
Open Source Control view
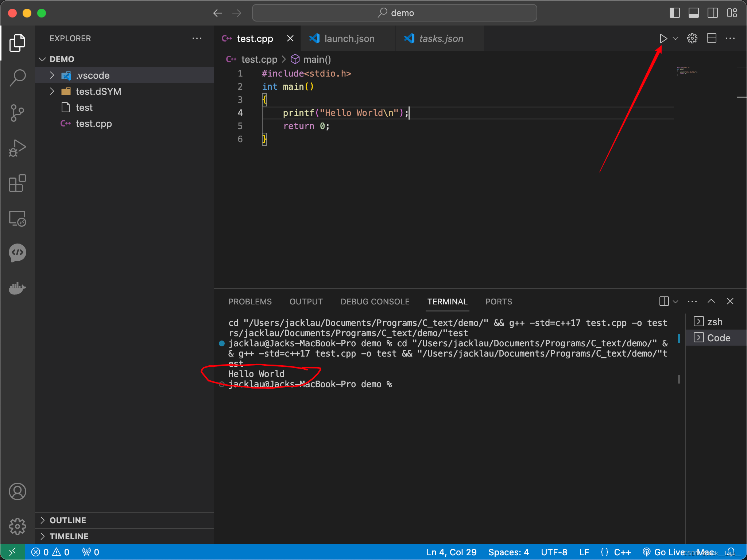coord(17,113)
